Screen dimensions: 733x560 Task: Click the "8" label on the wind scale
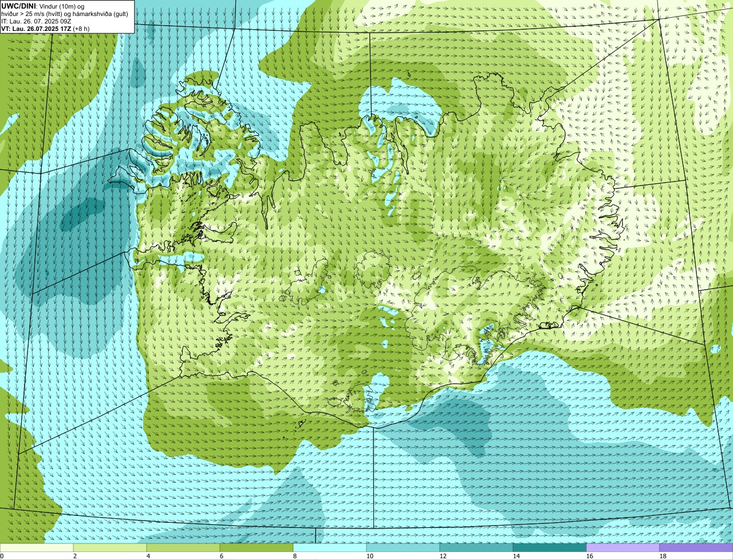(295, 556)
